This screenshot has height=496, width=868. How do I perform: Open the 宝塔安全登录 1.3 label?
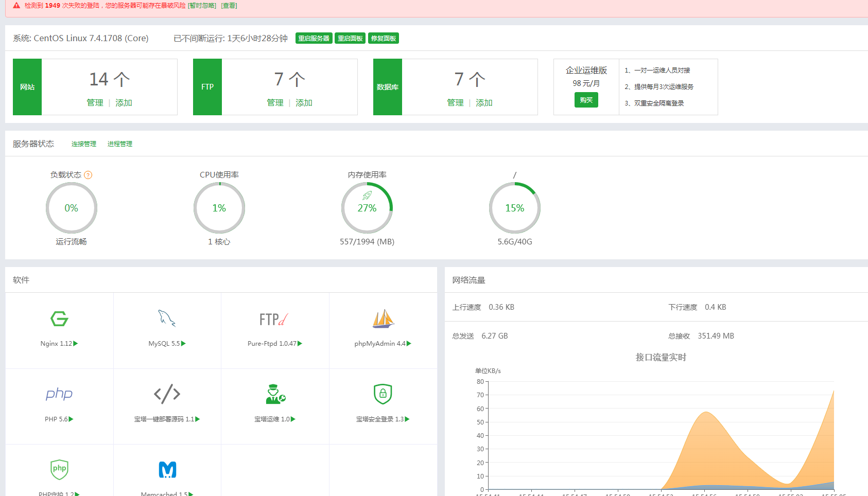(x=380, y=419)
